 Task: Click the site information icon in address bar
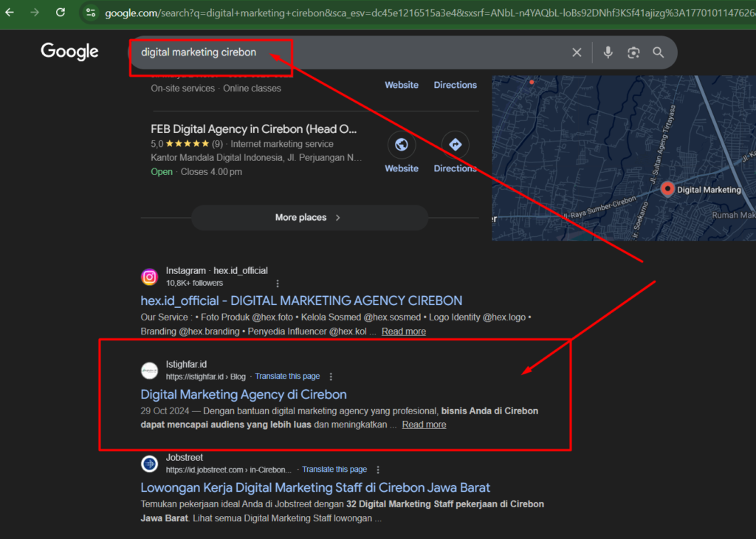pyautogui.click(x=90, y=13)
